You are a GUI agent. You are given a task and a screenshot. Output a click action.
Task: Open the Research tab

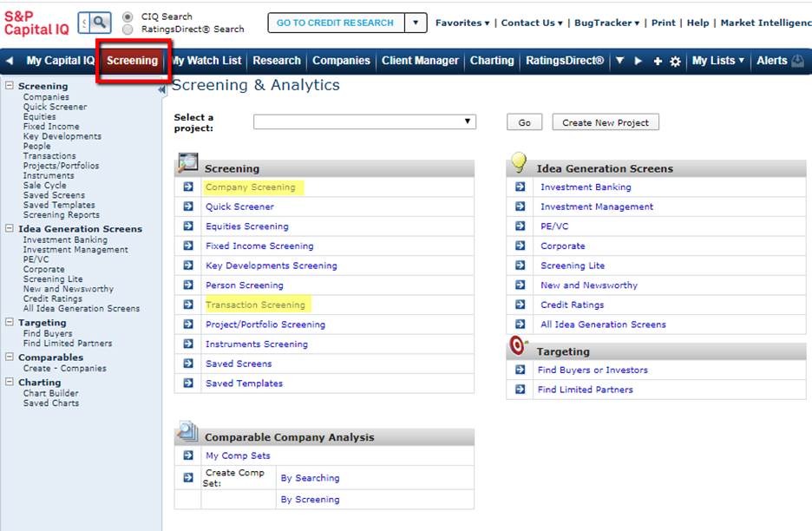coord(277,61)
